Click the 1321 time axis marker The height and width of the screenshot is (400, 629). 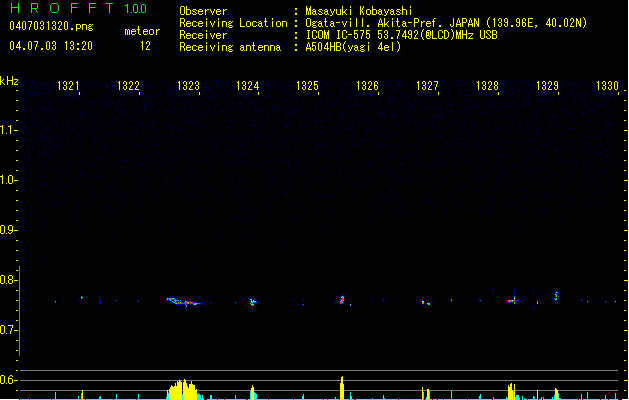(68, 86)
